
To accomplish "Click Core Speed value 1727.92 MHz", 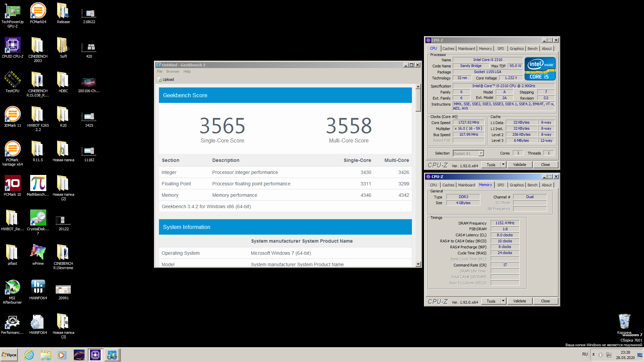I will [469, 123].
